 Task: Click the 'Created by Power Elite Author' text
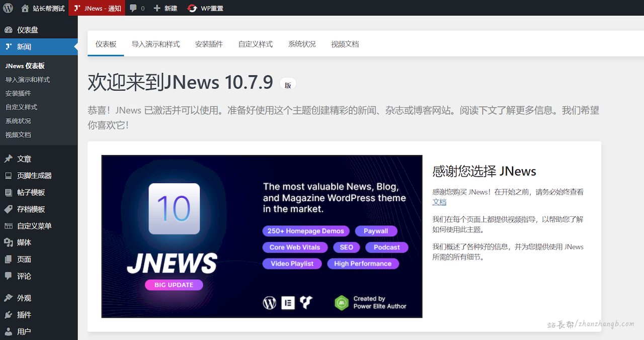click(380, 302)
